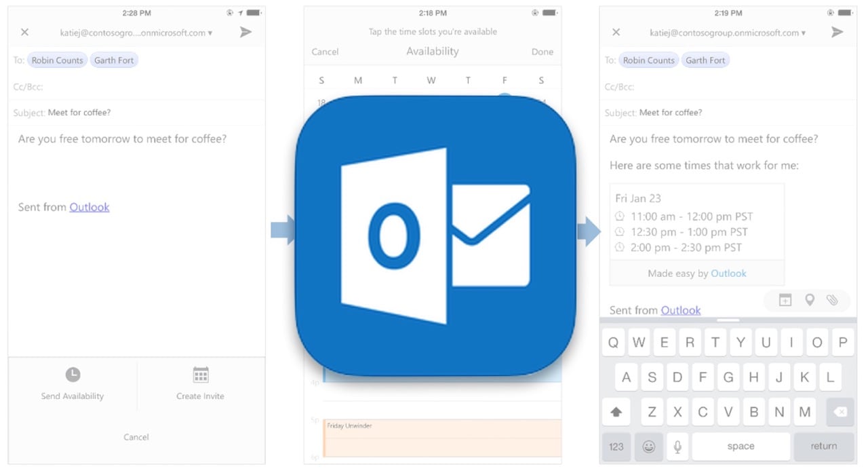Tap the location pin icon above the keyboard
The image size is (868, 471).
tap(809, 300)
